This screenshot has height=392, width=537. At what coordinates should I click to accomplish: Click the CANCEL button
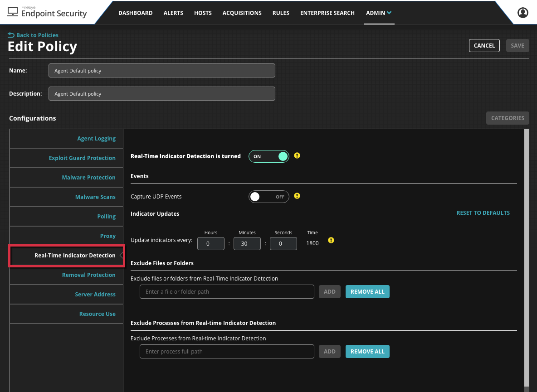[484, 45]
